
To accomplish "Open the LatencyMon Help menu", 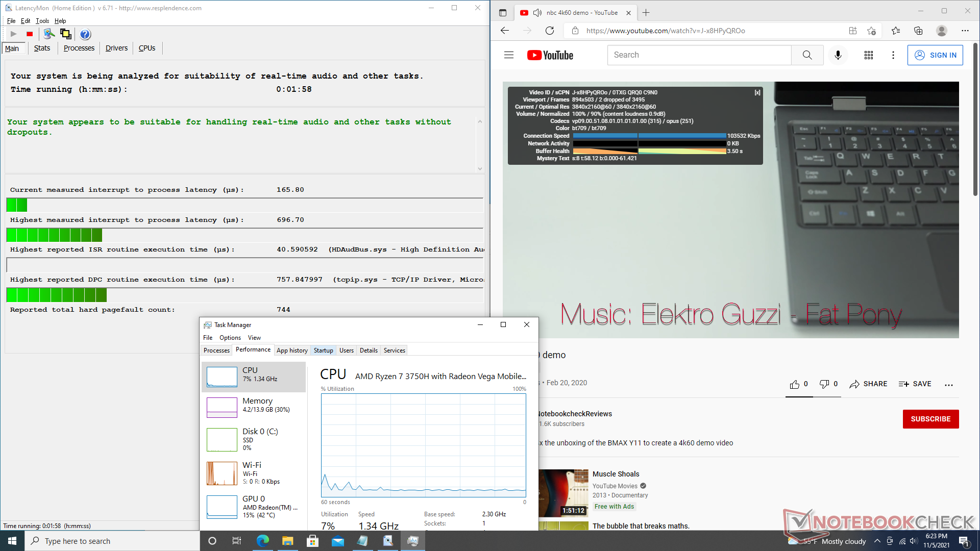I will [x=60, y=21].
